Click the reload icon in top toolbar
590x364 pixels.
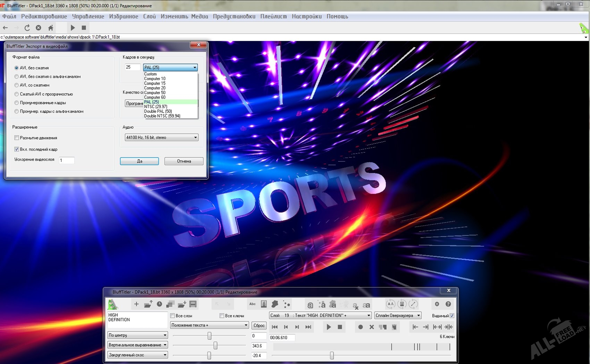click(x=27, y=28)
